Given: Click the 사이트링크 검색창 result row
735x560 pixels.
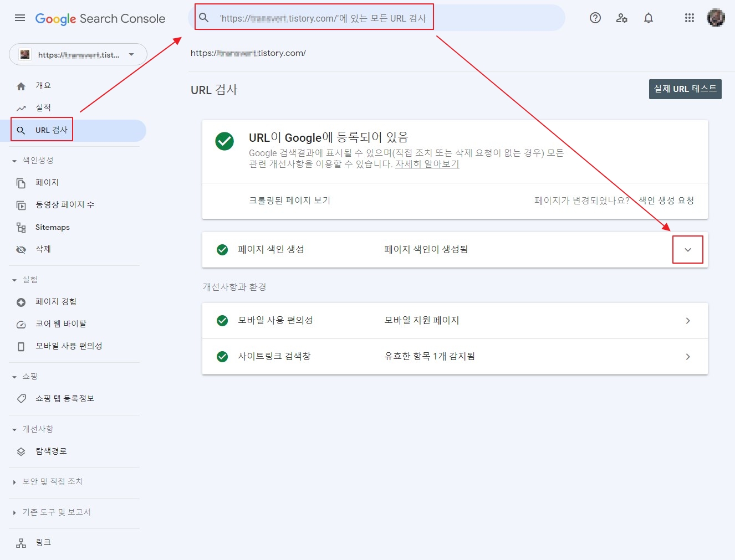Looking at the screenshot, I should tap(455, 357).
